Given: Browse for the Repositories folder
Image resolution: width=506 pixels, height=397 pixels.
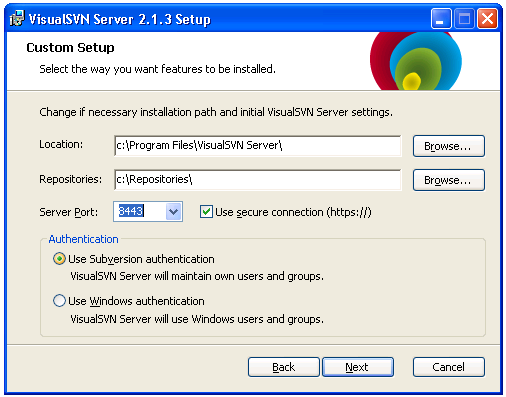Looking at the screenshot, I should tap(449, 180).
